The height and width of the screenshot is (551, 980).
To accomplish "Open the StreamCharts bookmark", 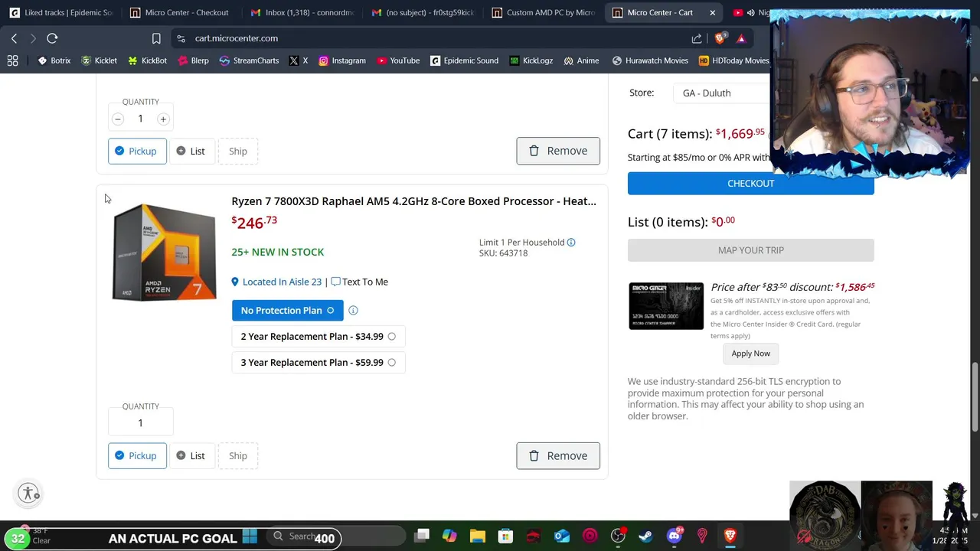I will pyautogui.click(x=249, y=60).
